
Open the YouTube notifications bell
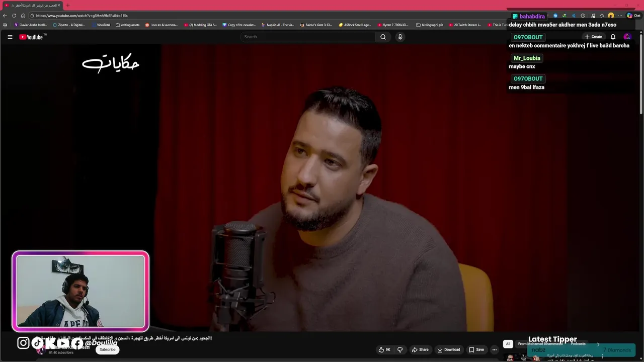(613, 37)
